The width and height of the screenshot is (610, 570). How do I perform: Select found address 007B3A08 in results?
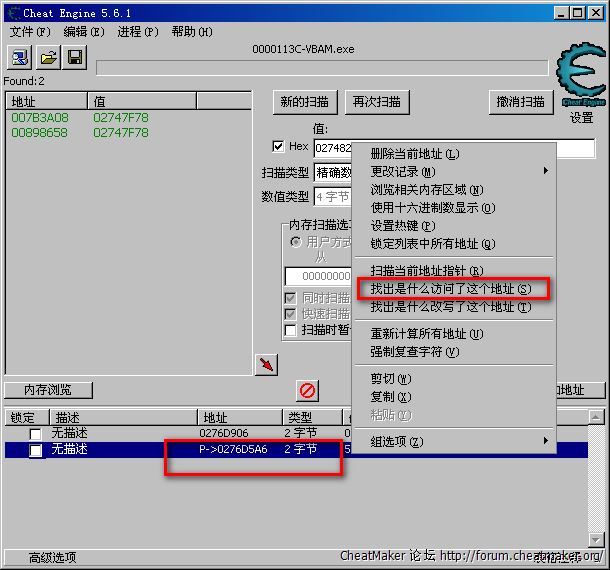40,118
